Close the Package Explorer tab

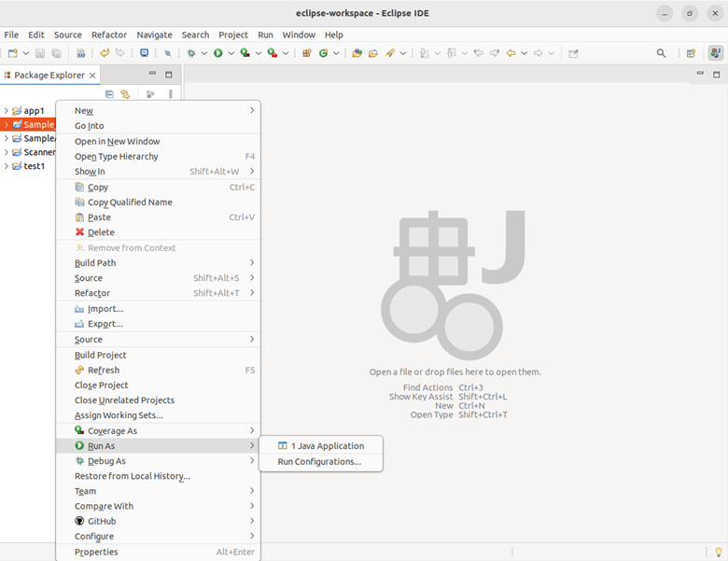(92, 75)
